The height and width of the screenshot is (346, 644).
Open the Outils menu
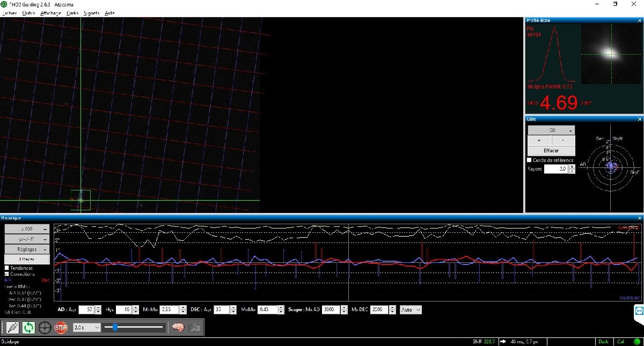(x=29, y=13)
